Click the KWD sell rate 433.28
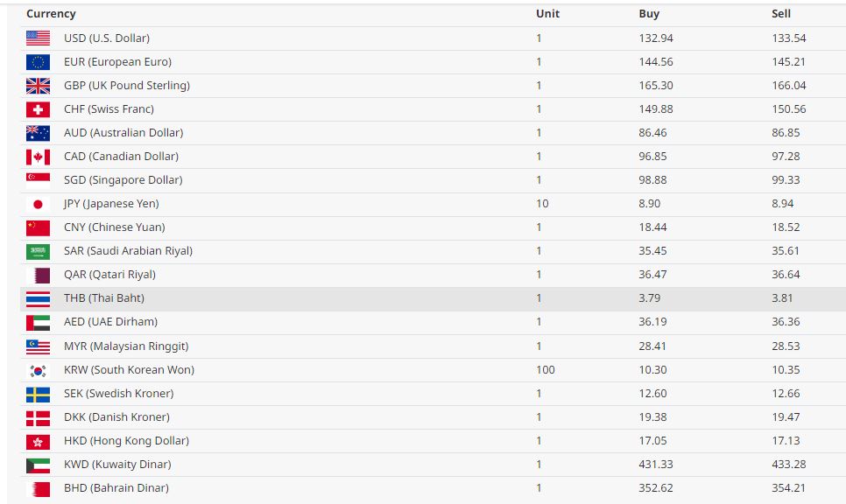846x504 pixels. point(789,465)
